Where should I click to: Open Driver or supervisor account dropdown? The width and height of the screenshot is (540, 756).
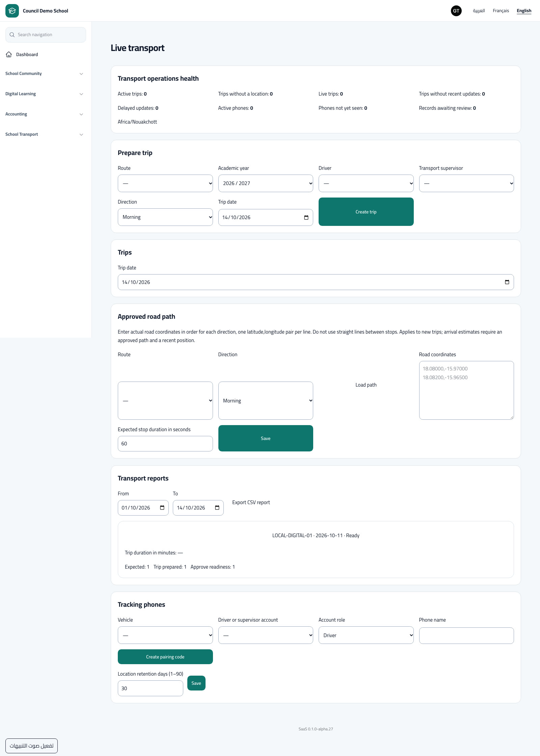coord(266,635)
